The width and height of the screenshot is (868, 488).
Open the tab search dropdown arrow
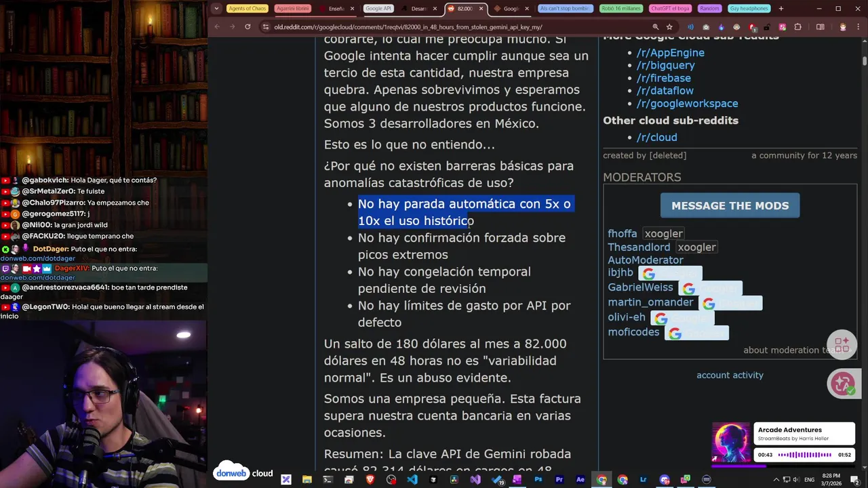(x=216, y=9)
